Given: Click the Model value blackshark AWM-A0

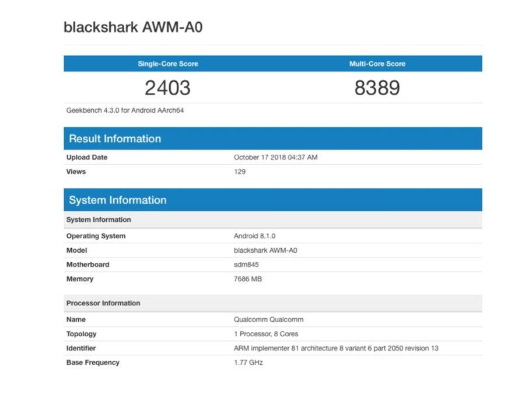Looking at the screenshot, I should coord(265,251).
